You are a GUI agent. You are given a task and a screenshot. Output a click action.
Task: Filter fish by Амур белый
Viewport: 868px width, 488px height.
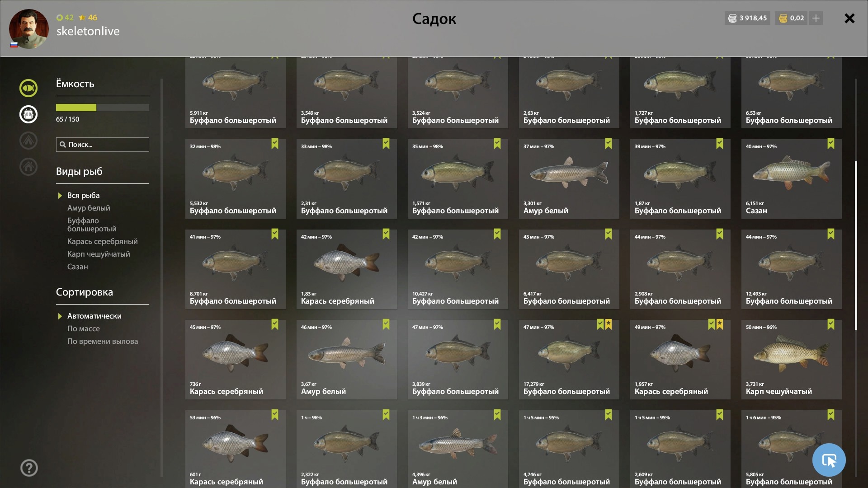(x=89, y=208)
